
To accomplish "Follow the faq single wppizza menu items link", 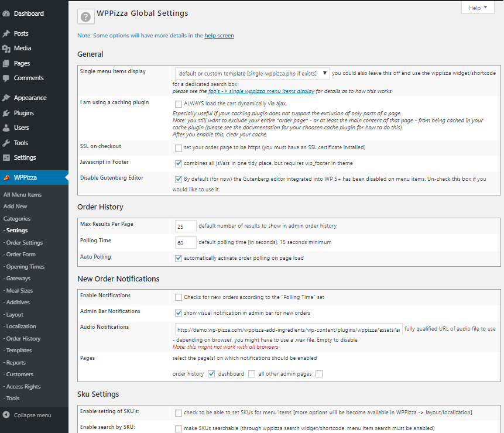I will 261,91.
